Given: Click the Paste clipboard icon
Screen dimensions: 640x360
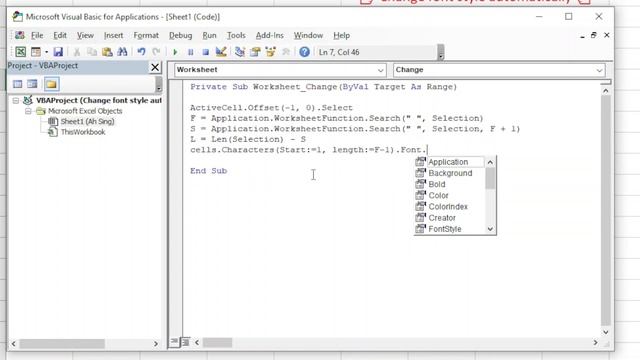Looking at the screenshot, I should click(x=107, y=52).
